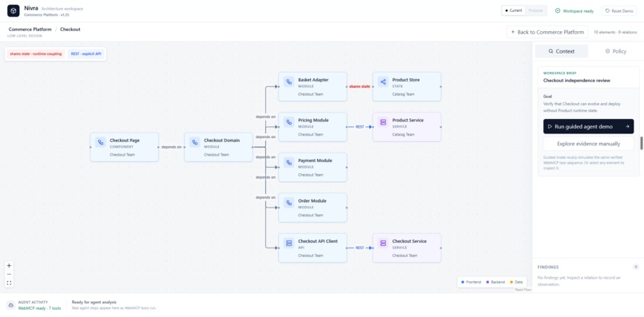644x317 pixels.
Task: Switch to the Proposal view
Action: click(x=535, y=10)
